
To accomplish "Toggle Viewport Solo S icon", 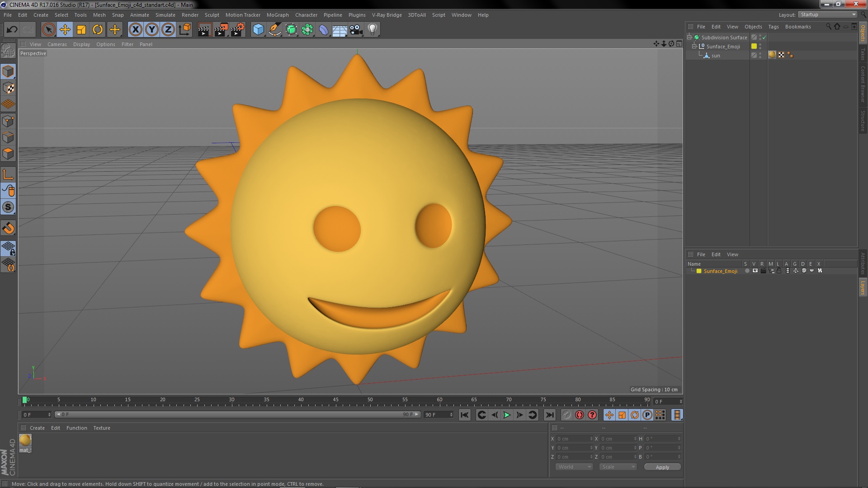I will 8,207.
